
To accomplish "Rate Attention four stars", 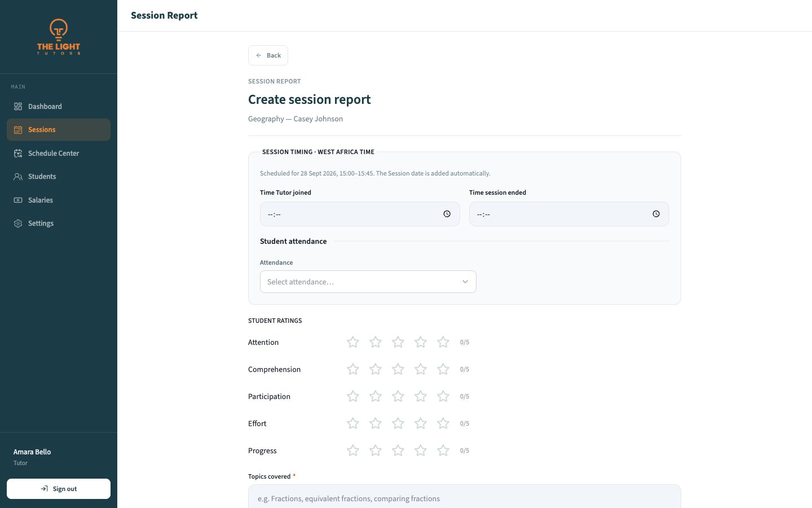I will click(x=421, y=342).
